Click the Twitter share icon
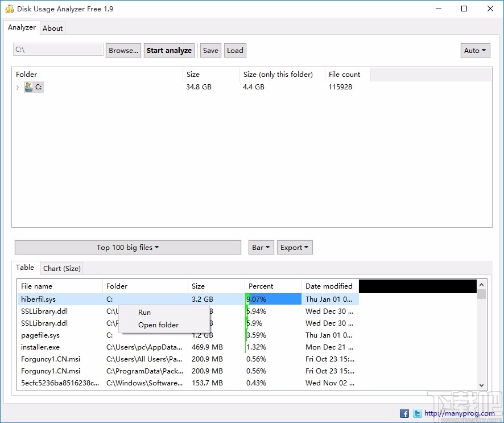This screenshot has height=423, width=504. tap(417, 413)
